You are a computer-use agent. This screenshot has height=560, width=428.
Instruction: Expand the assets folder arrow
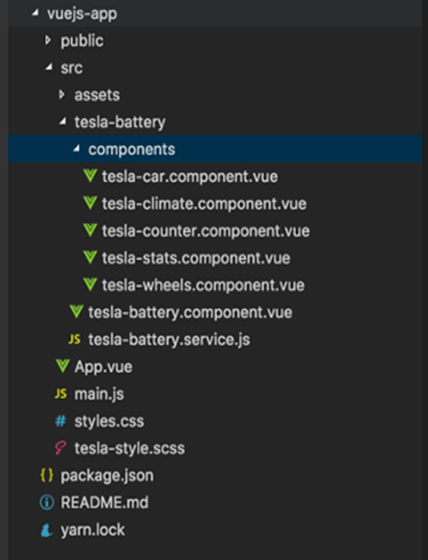pos(61,95)
